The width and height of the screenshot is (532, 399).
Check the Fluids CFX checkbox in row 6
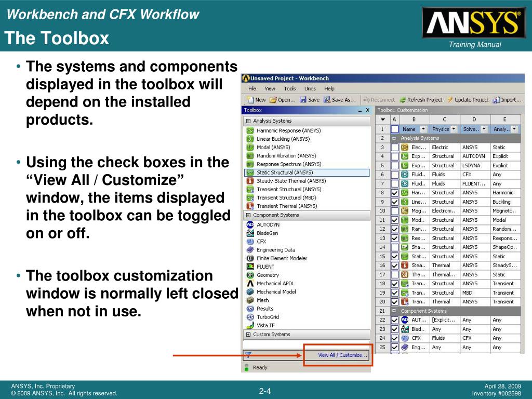click(x=394, y=175)
